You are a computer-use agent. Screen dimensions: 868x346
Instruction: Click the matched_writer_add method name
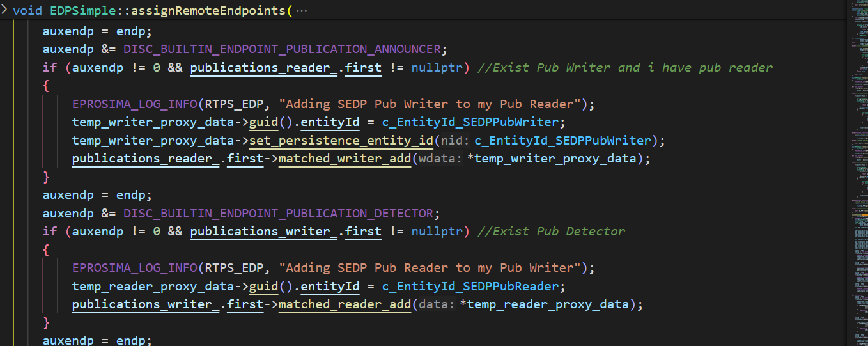345,159
